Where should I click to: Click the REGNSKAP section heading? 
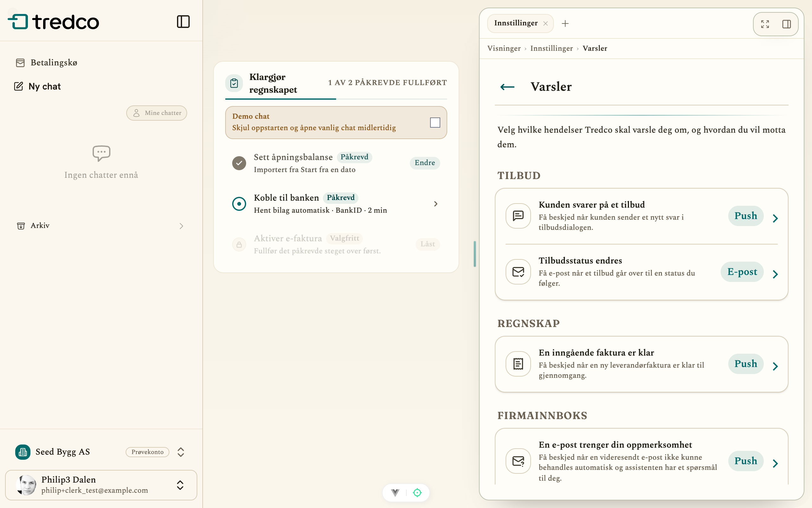[528, 324]
